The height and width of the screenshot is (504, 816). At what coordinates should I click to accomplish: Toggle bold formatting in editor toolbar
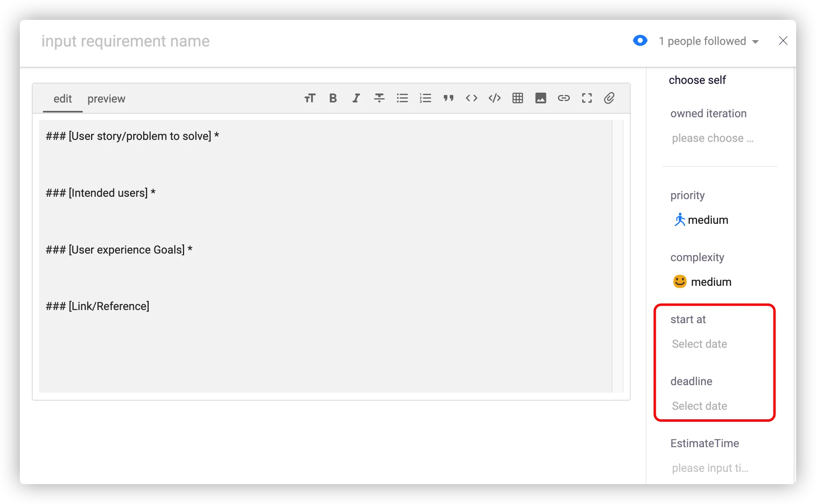coord(333,98)
